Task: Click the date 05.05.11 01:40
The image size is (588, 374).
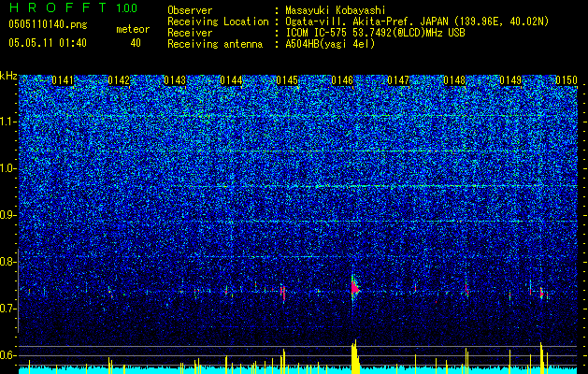Action: click(x=48, y=43)
